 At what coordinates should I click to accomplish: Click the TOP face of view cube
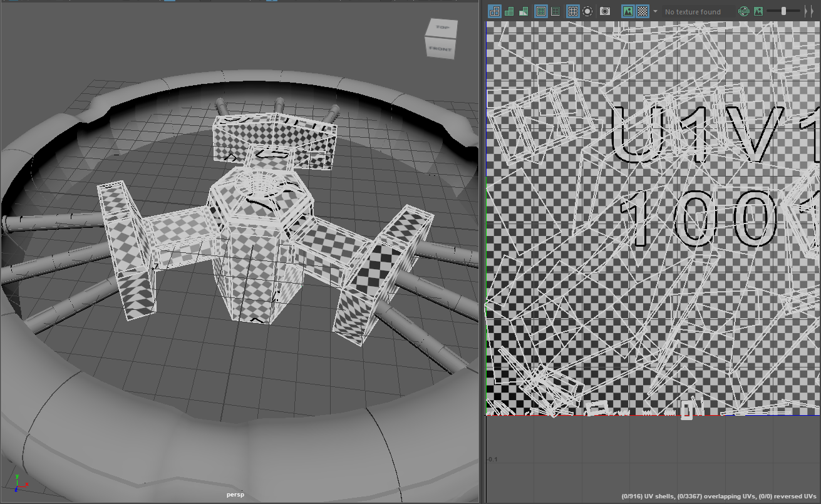[x=443, y=27]
